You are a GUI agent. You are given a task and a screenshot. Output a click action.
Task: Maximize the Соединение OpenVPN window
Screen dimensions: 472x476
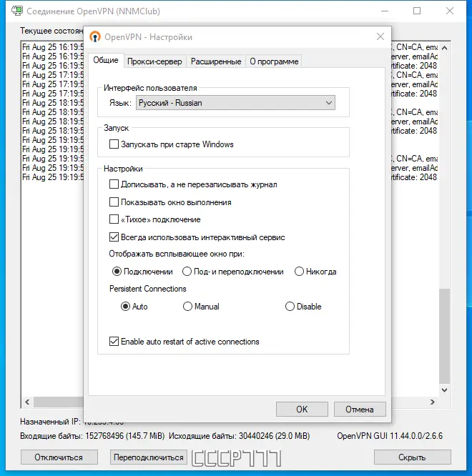point(417,11)
